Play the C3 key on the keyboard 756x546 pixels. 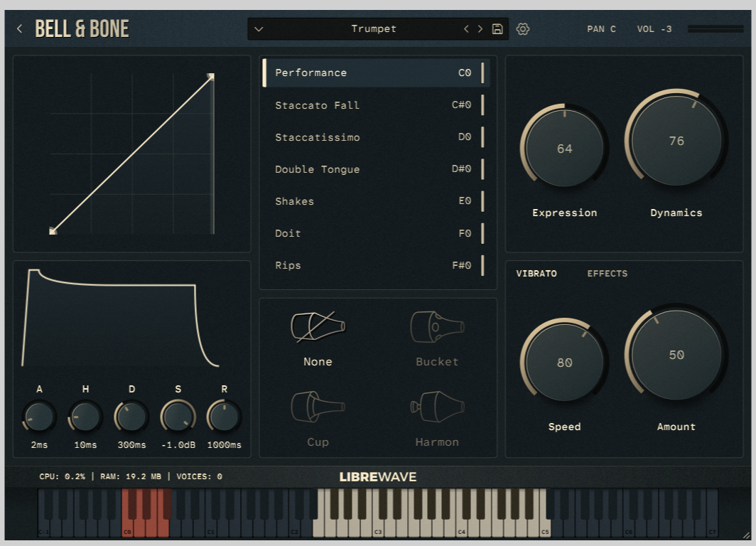(x=377, y=526)
